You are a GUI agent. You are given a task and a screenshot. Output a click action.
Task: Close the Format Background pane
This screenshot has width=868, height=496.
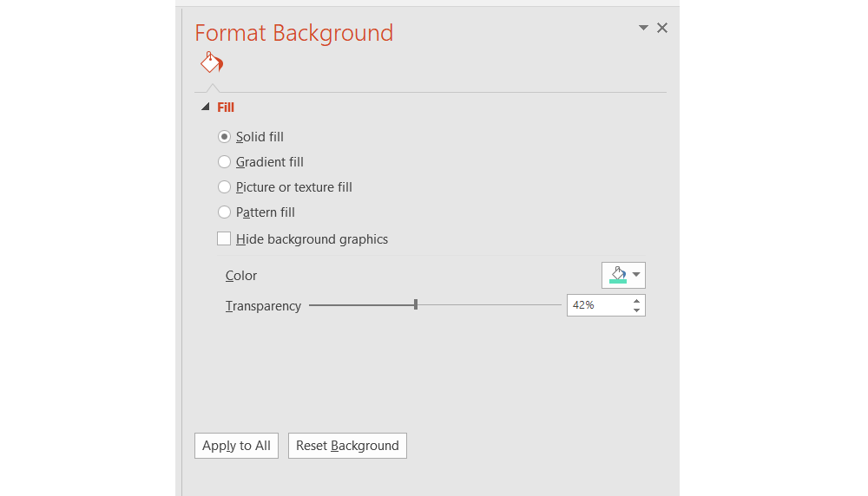[662, 28]
